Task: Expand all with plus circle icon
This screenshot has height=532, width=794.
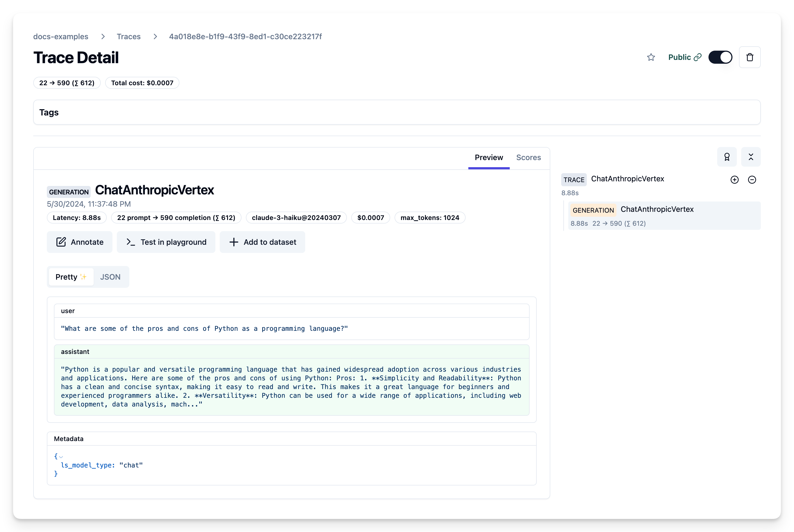Action: click(734, 180)
